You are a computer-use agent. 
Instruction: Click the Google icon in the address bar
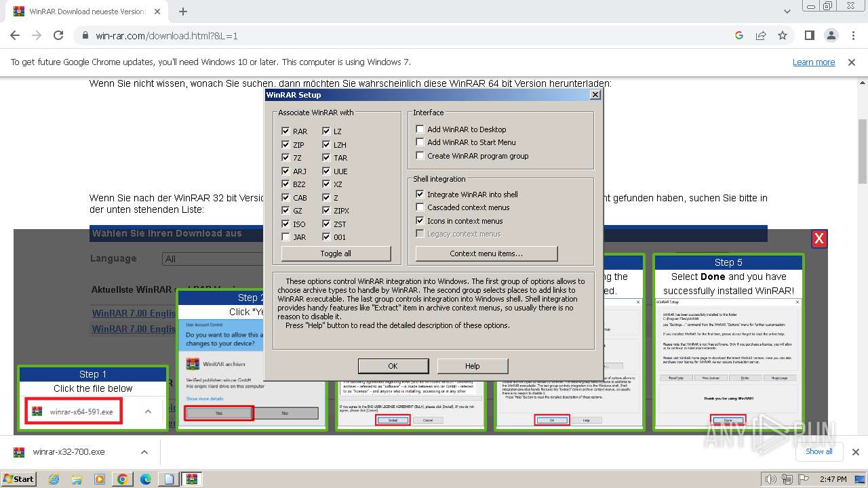[x=739, y=36]
